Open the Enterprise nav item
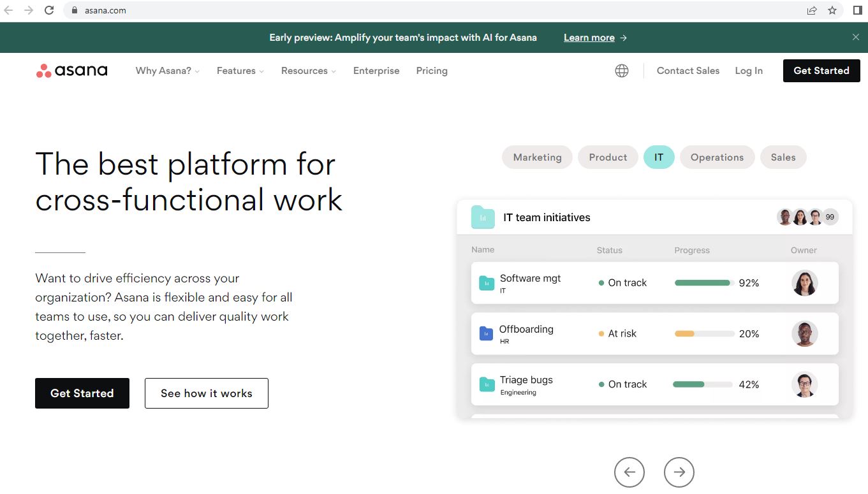Viewport: 868px width, 494px height. pyautogui.click(x=376, y=71)
